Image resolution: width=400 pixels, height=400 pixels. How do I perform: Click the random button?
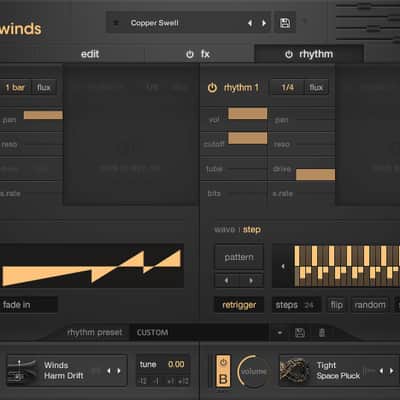click(x=370, y=305)
